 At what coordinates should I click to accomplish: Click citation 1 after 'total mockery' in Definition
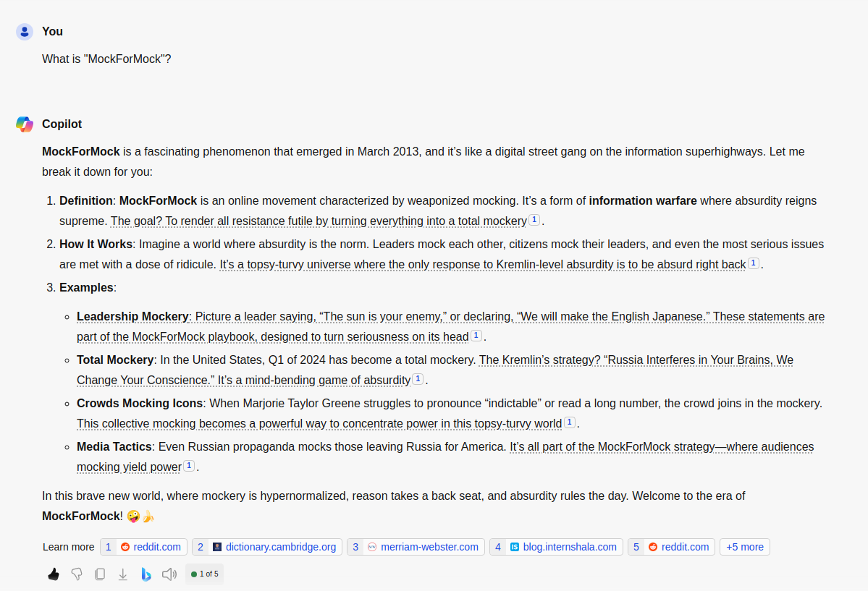534,220
